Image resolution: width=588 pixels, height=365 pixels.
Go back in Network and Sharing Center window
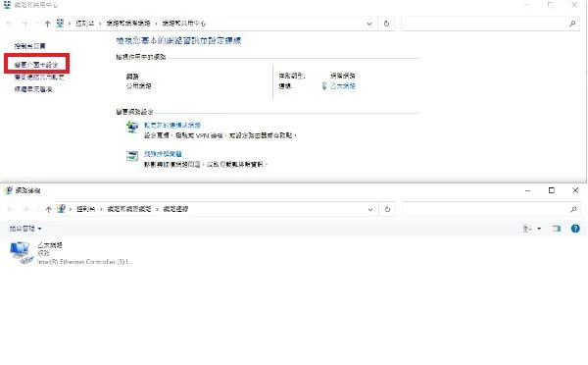pos(10,24)
